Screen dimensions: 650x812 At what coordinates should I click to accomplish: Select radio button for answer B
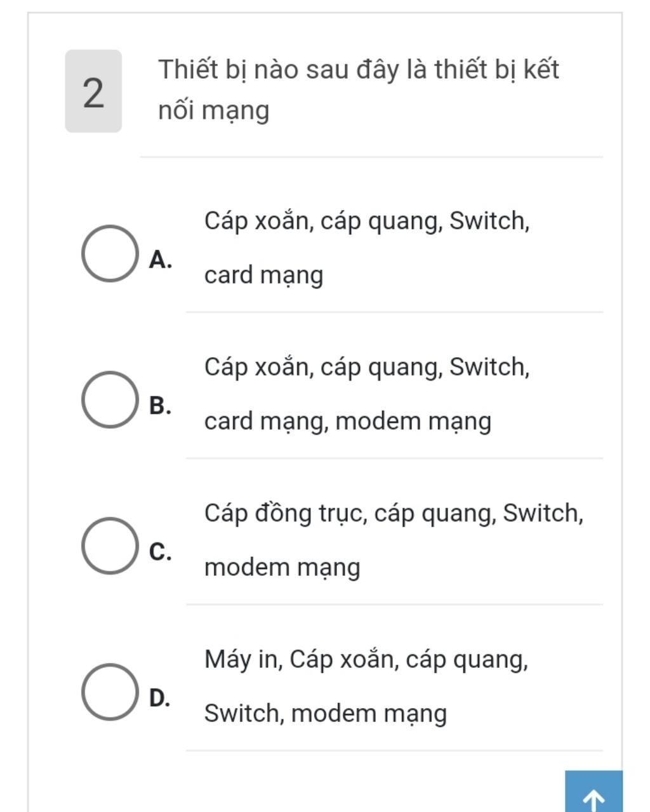[110, 400]
